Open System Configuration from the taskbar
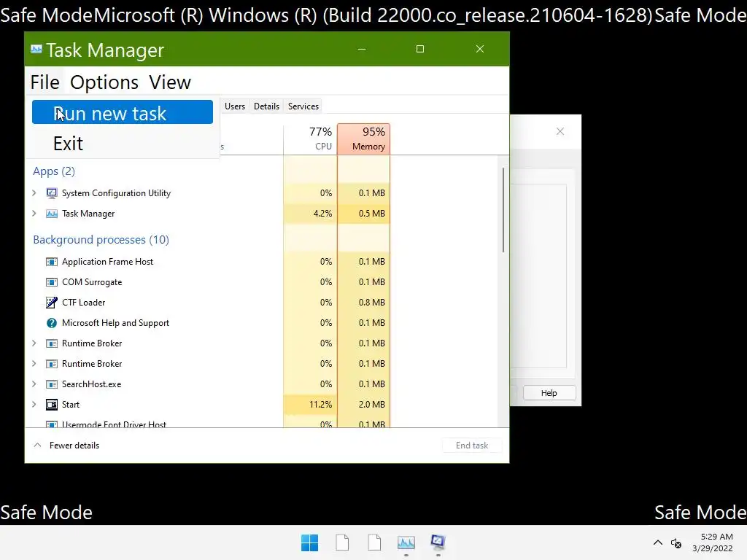 pyautogui.click(x=438, y=542)
